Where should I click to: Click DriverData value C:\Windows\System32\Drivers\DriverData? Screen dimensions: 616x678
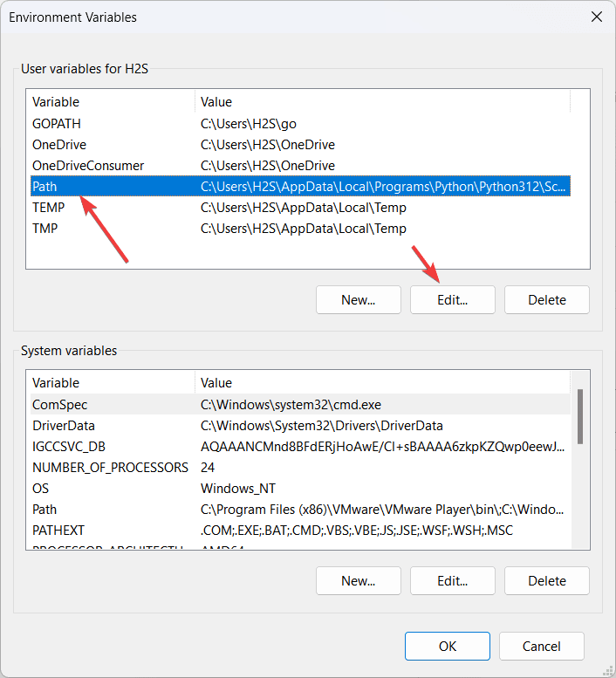pos(322,426)
